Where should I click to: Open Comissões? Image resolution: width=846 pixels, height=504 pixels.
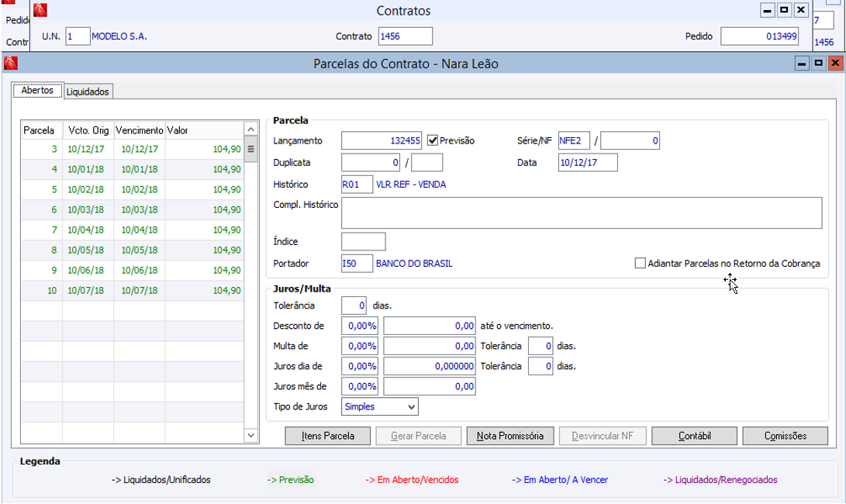(785, 436)
